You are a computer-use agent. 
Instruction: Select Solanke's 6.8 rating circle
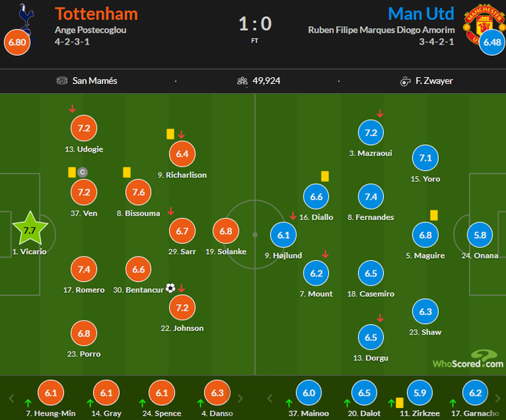pyautogui.click(x=227, y=231)
